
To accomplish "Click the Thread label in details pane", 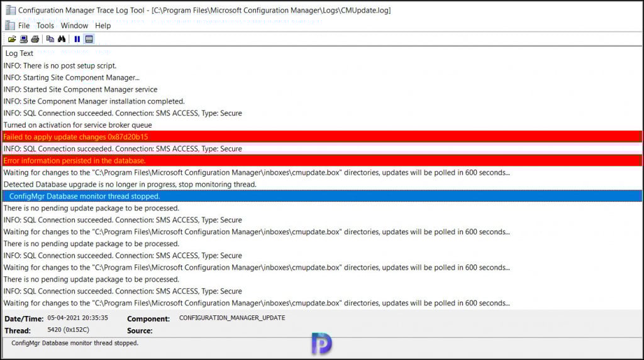I will click(17, 330).
